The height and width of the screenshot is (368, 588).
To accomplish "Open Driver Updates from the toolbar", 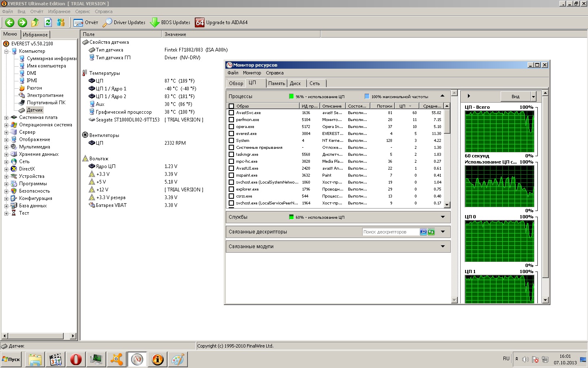I will click(x=124, y=22).
